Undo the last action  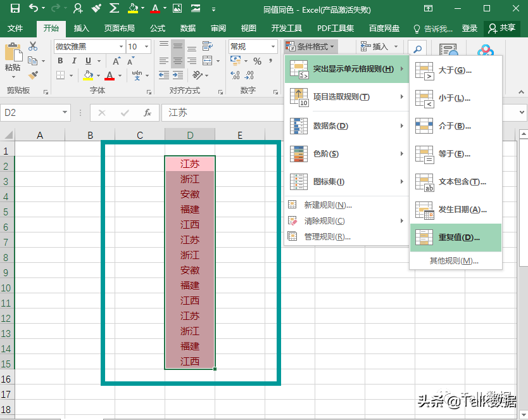pyautogui.click(x=34, y=8)
